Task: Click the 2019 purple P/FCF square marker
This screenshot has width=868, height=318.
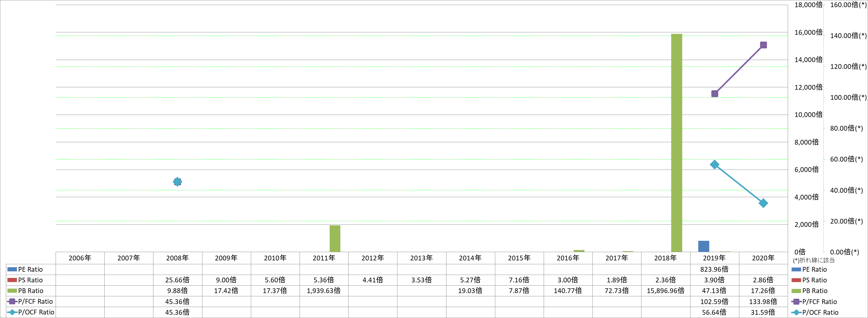Action: pos(715,94)
